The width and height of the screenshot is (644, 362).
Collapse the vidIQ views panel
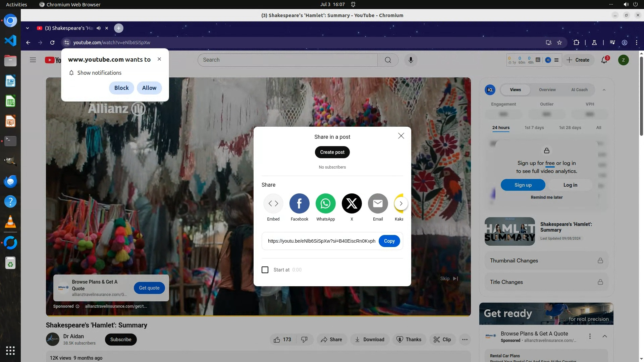604,90
